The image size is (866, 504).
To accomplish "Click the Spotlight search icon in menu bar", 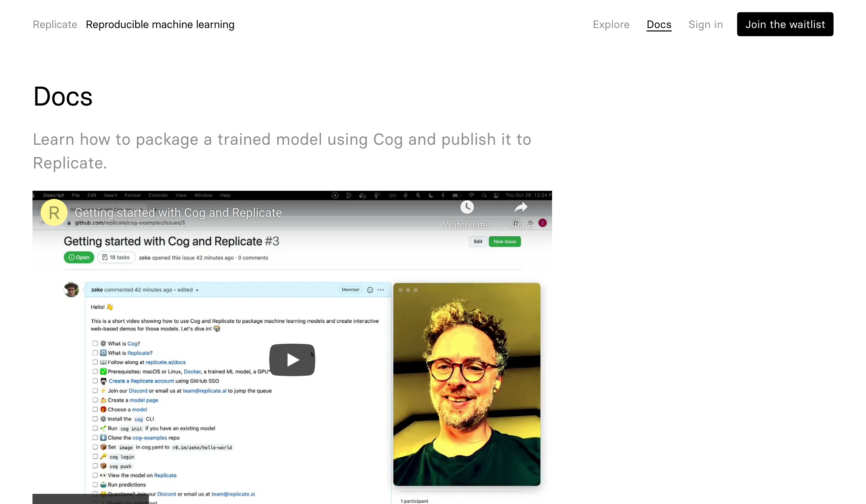I will (484, 195).
